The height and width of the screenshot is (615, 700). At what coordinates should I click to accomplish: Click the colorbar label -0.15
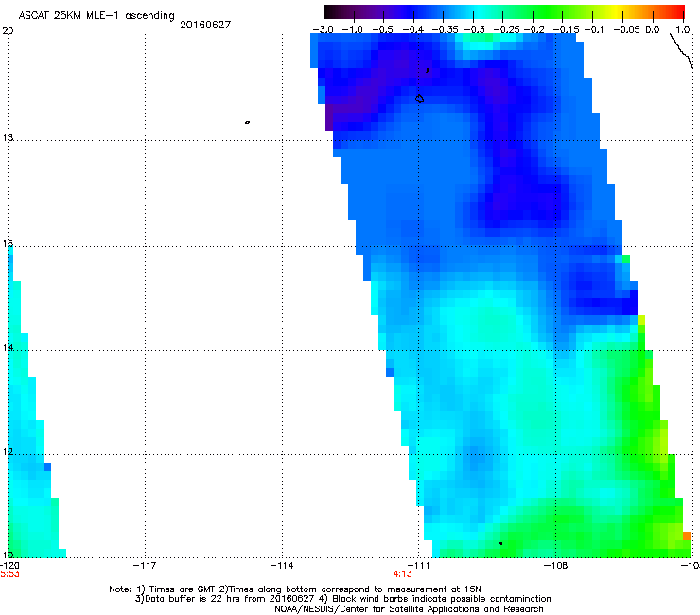(566, 30)
